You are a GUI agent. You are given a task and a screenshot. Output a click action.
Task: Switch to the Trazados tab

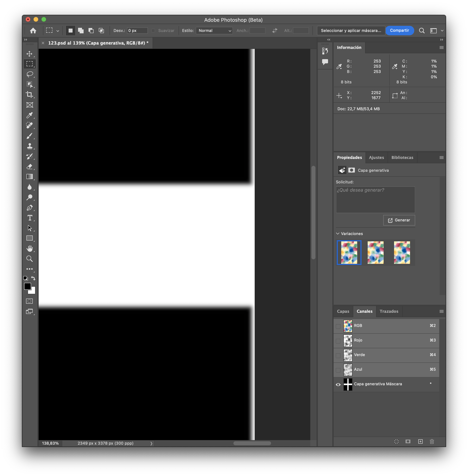(389, 311)
